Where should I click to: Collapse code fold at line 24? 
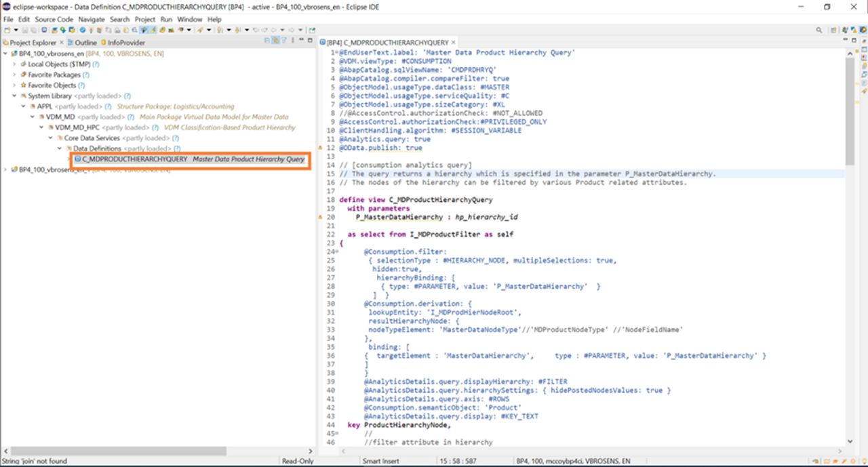click(337, 251)
